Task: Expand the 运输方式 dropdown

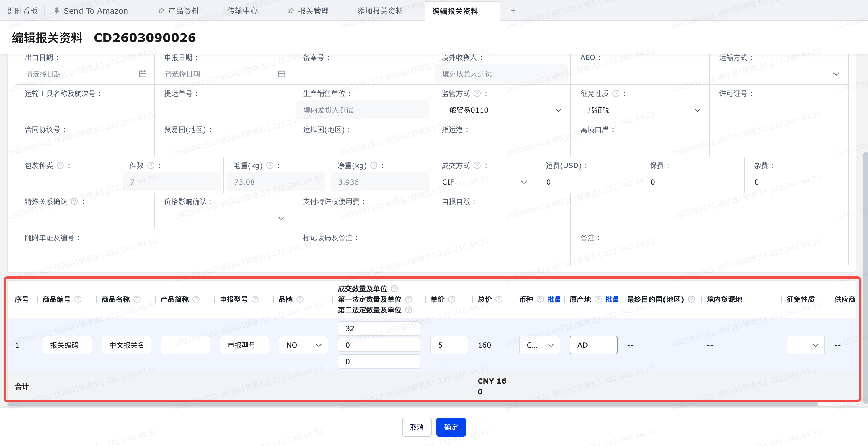Action: (778, 74)
